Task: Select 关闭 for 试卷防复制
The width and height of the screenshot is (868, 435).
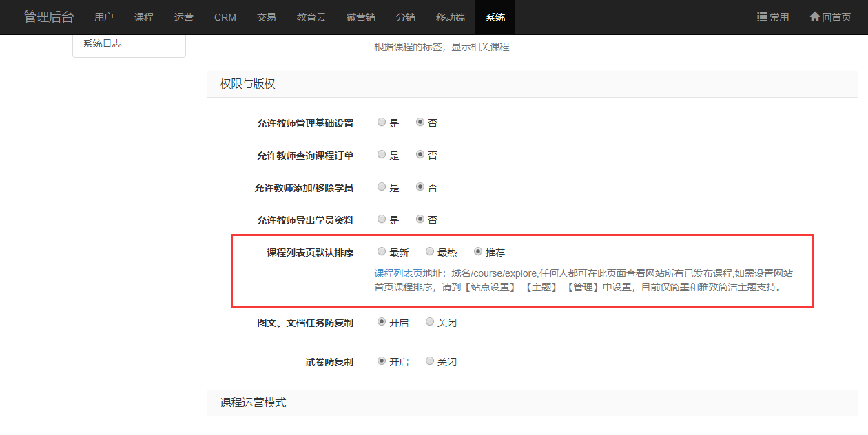Action: click(x=430, y=361)
